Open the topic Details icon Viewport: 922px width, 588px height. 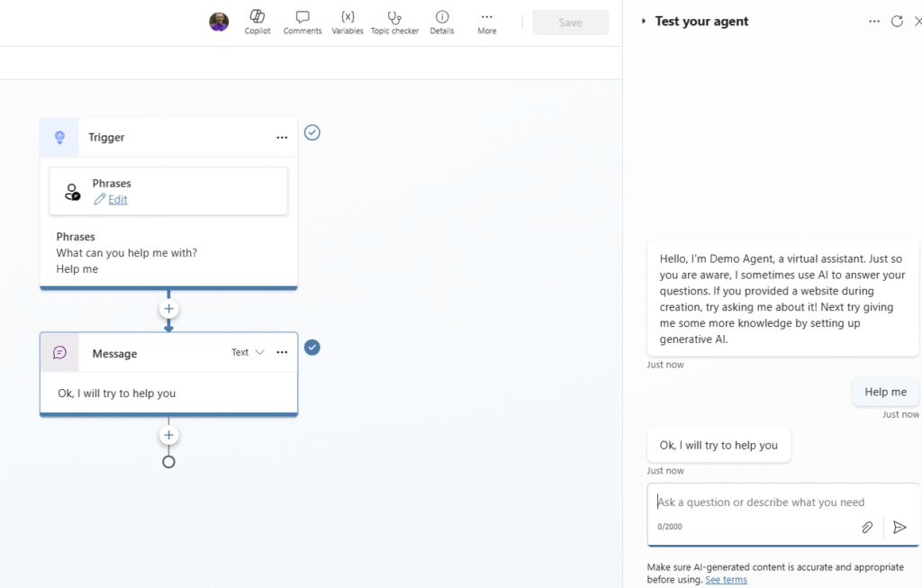click(441, 23)
